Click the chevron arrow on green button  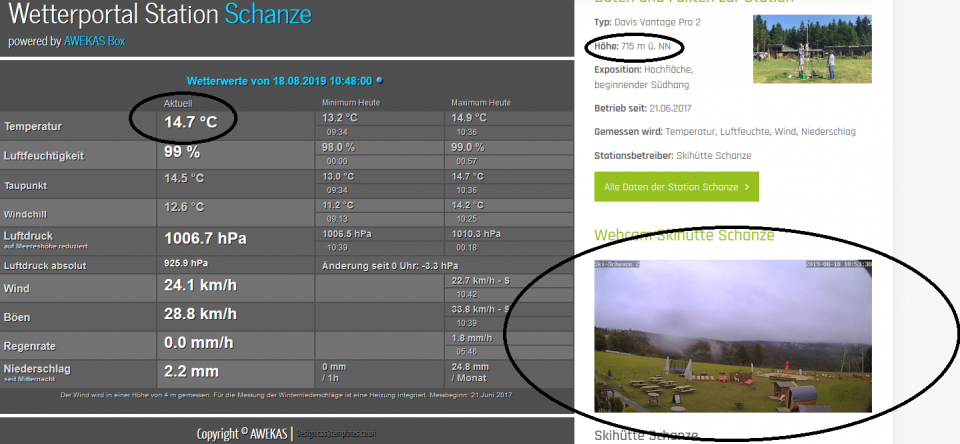click(x=746, y=187)
